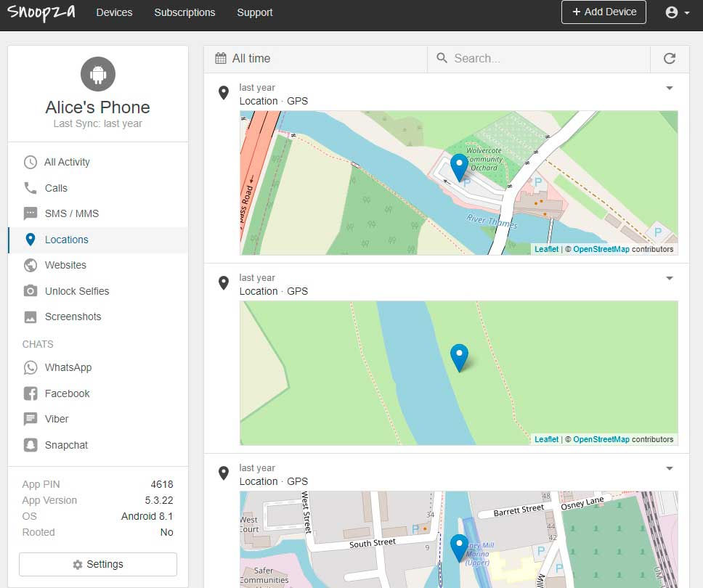This screenshot has height=588, width=703.
Task: Open Calls from the sidebar
Action: click(x=98, y=188)
